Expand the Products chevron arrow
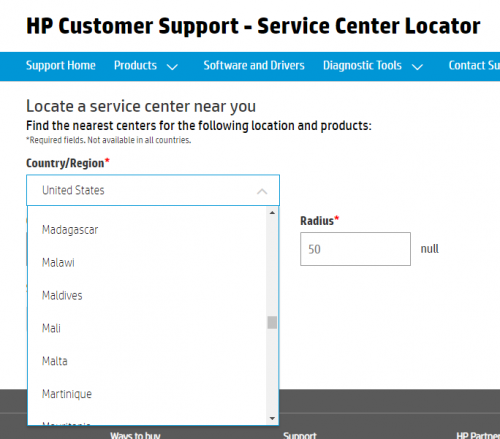Screen dimensions: 500x439 click(172, 67)
